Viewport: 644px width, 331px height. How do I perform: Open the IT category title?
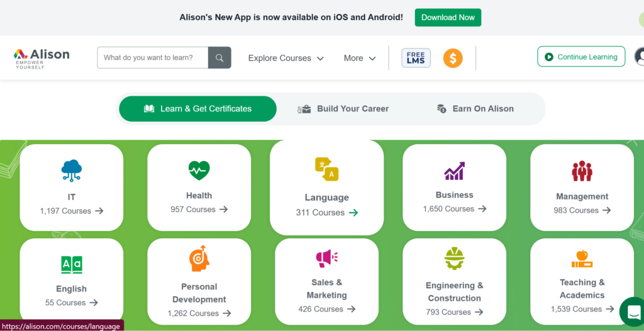pos(72,197)
